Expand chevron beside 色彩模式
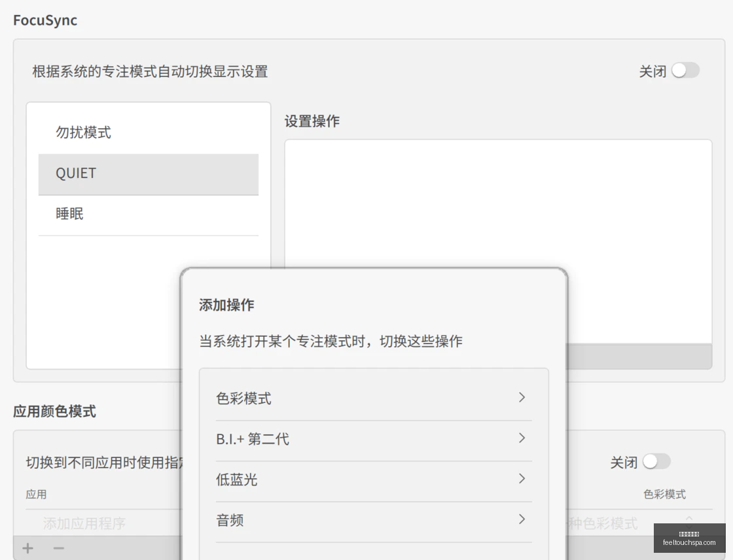The width and height of the screenshot is (733, 560). coord(522,397)
